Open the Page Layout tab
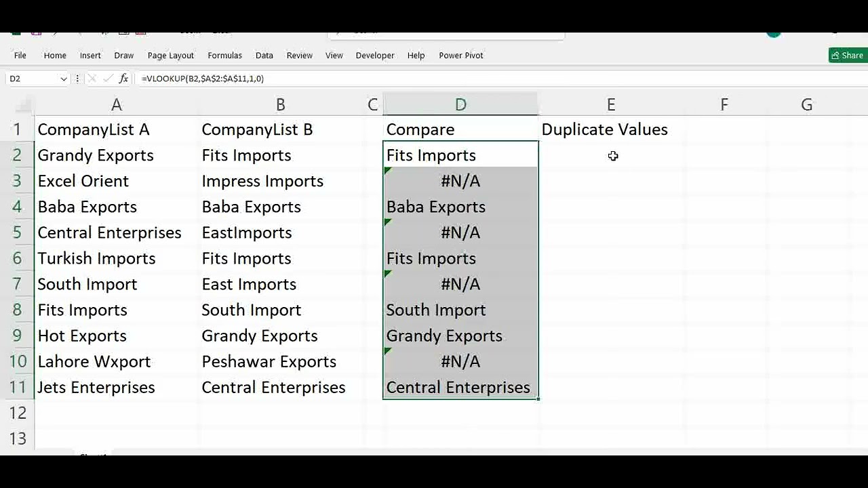 coord(171,56)
